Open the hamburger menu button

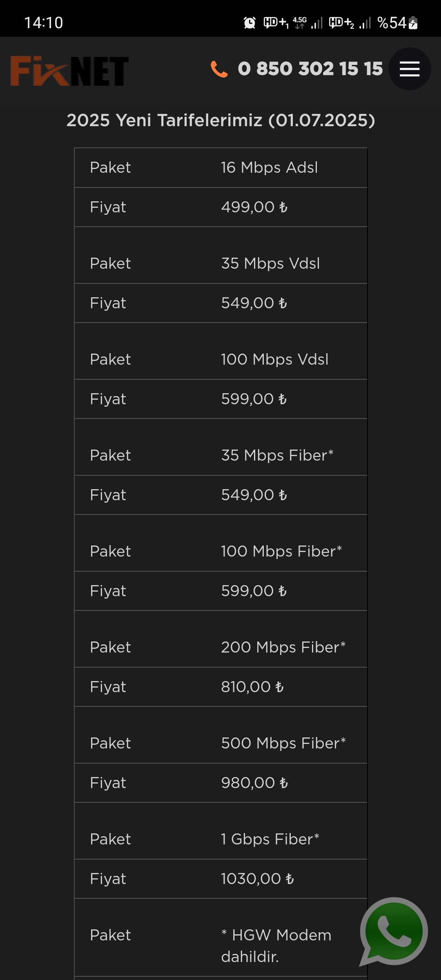pyautogui.click(x=410, y=69)
